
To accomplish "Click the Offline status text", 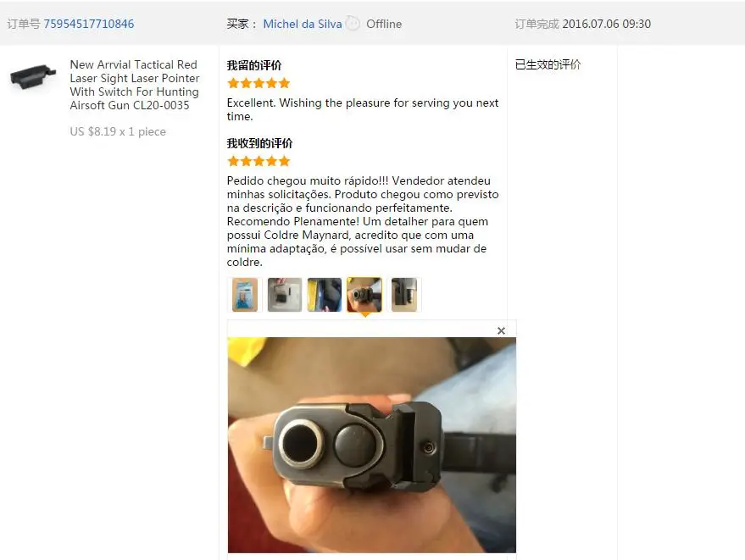I will pyautogui.click(x=384, y=24).
